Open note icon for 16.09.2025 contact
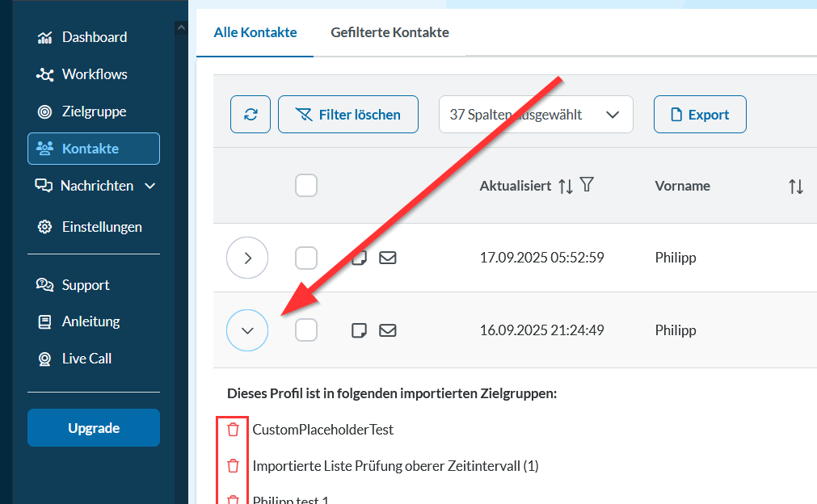817x504 pixels. [x=360, y=330]
